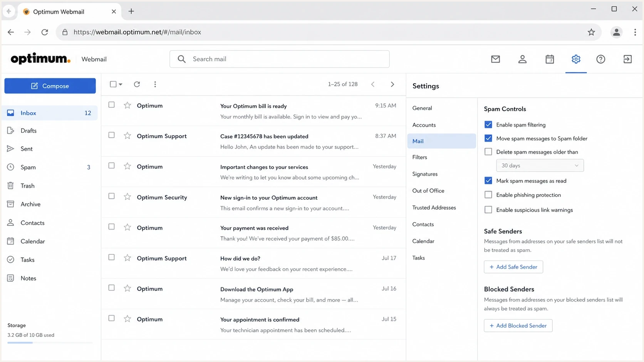Go to previous page of messages
Viewport: 644px width, 362px height.
click(373, 84)
